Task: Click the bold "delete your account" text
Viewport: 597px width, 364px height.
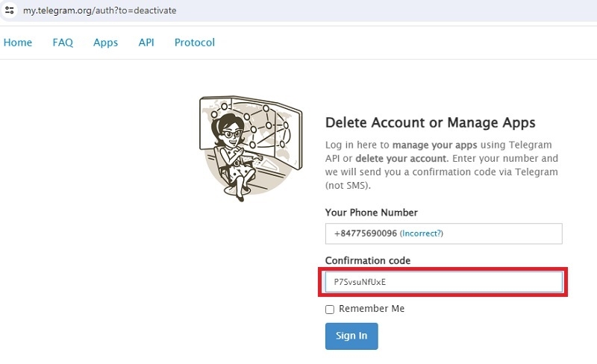Action: pos(401,158)
